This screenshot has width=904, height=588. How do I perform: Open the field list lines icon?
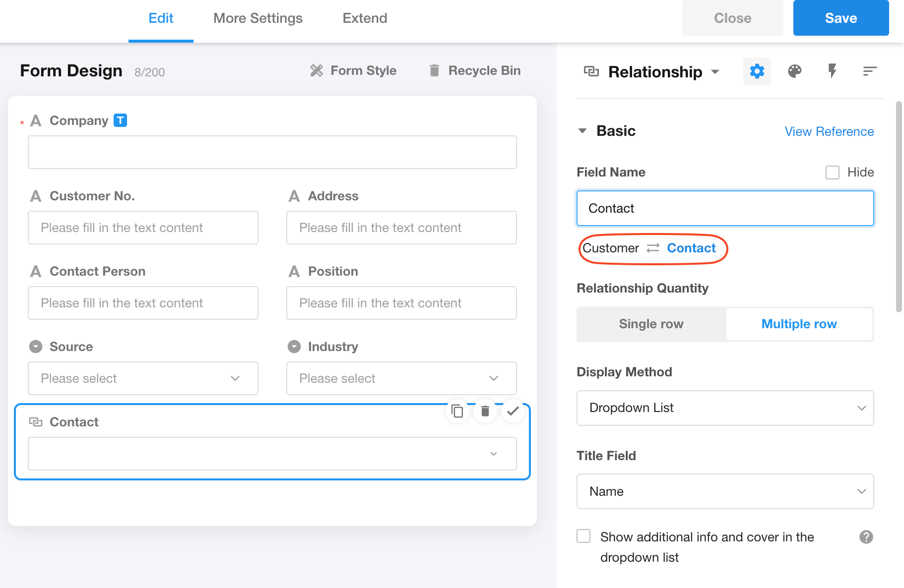coord(869,71)
